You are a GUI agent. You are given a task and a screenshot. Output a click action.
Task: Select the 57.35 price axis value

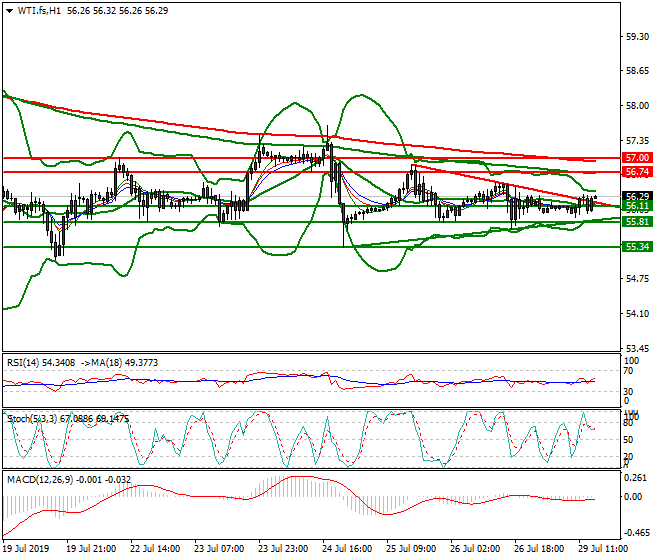pyautogui.click(x=637, y=140)
